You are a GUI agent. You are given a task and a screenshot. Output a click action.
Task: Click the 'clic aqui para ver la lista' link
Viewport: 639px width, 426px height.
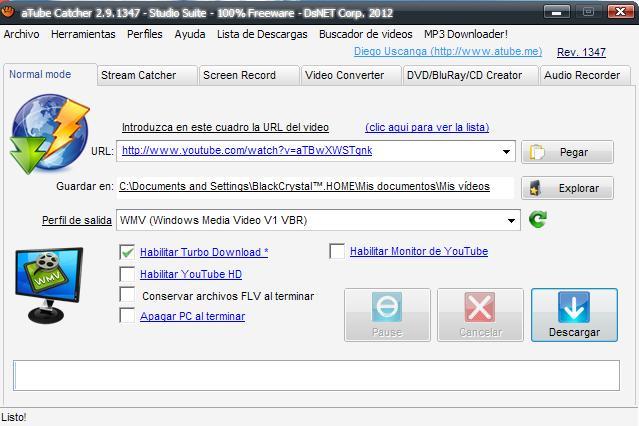[x=427, y=127]
